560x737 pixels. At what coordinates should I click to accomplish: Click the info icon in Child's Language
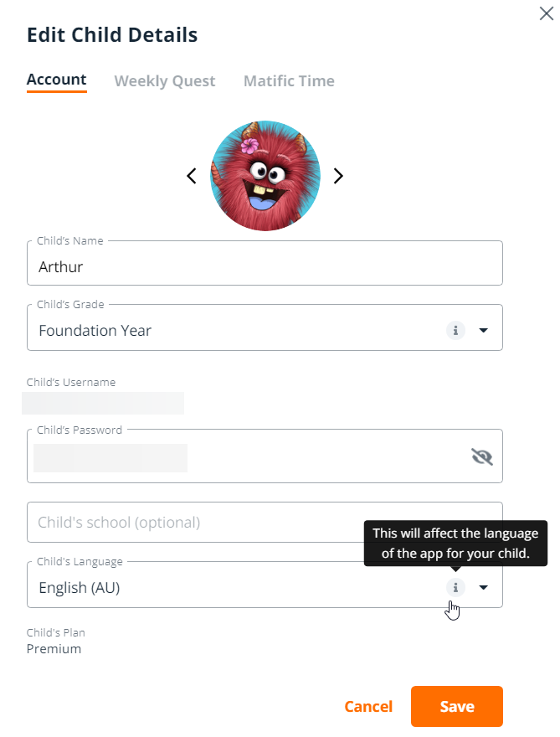tap(455, 588)
